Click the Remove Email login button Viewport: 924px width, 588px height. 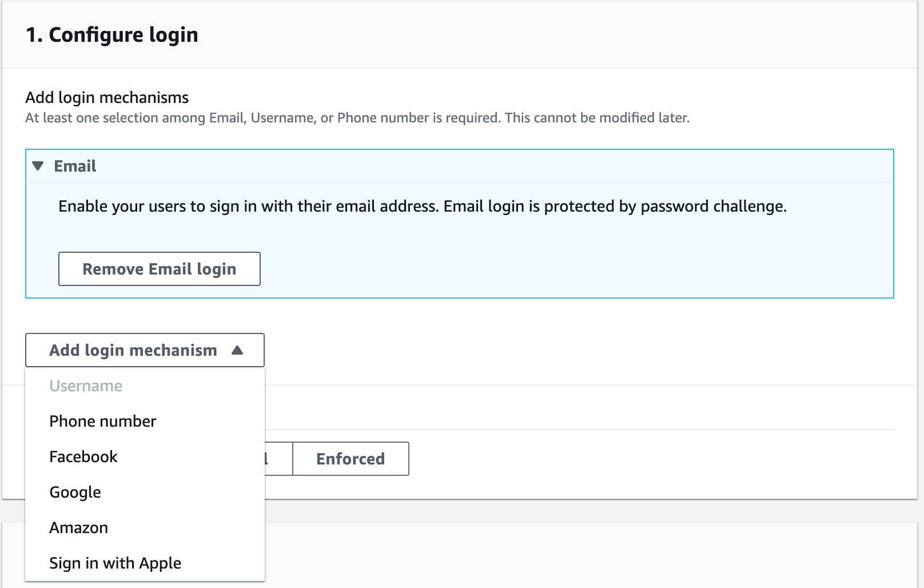point(159,269)
